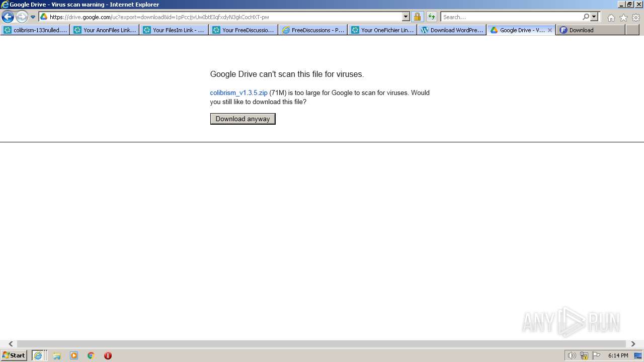
Task: Click the address bar URL field
Action: point(225,17)
